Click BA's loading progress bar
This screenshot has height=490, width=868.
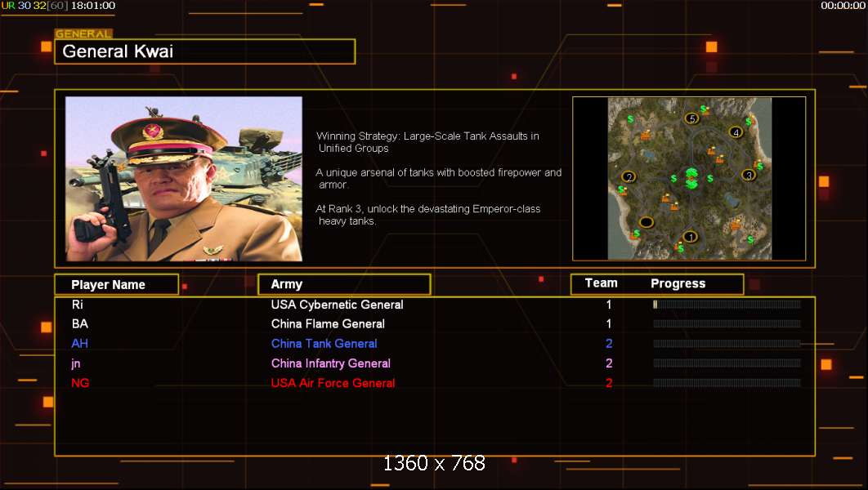coord(727,323)
